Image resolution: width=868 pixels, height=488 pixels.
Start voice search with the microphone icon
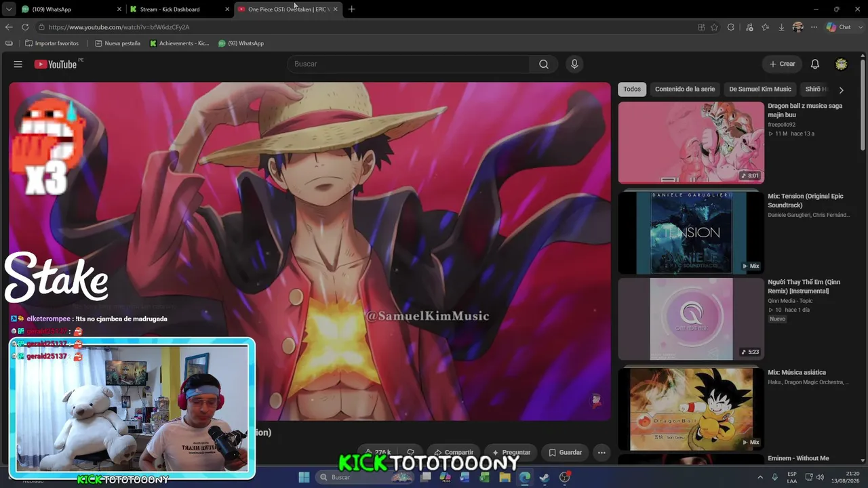click(x=574, y=64)
